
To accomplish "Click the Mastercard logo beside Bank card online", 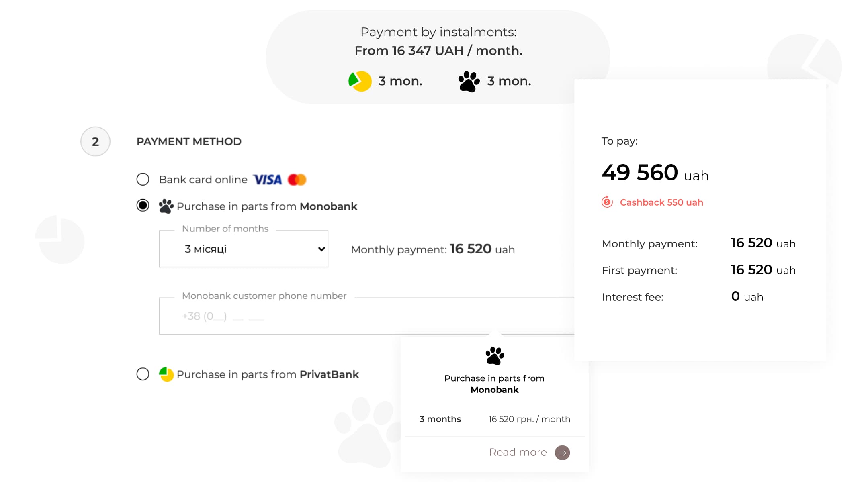I will 297,180.
